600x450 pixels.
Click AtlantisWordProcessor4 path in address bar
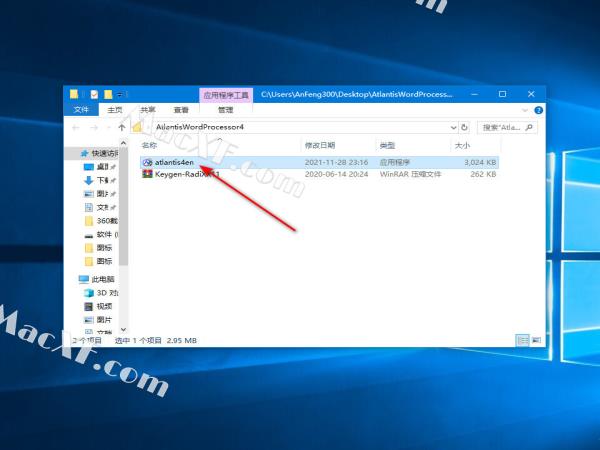[x=200, y=127]
